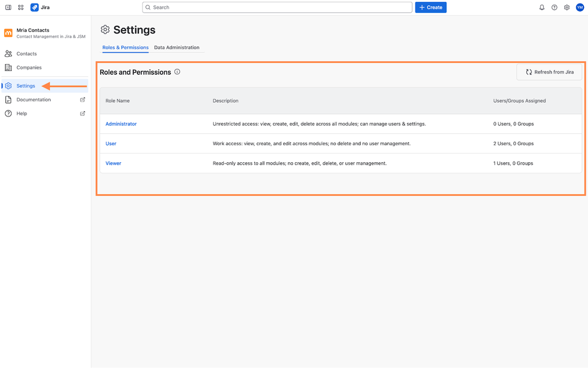Click '0 Users, 0 Groups' in the Administrator row

513,124
